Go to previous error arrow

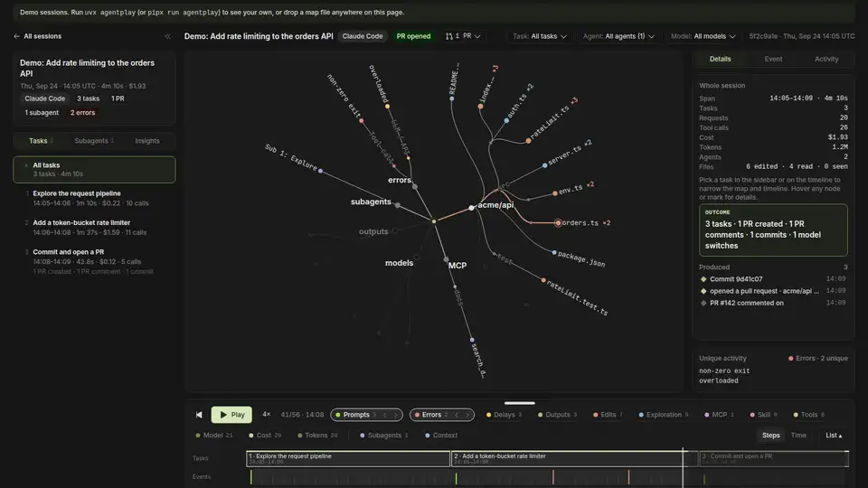click(456, 415)
